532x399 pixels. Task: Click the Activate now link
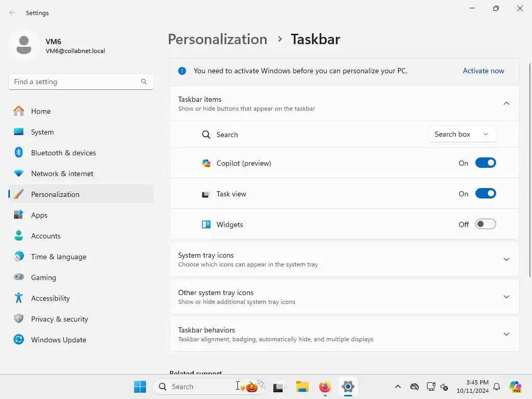point(483,71)
